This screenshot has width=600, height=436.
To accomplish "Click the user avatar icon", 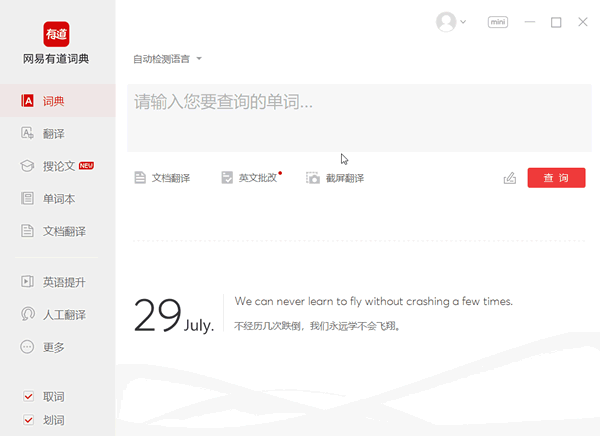I will tap(446, 22).
